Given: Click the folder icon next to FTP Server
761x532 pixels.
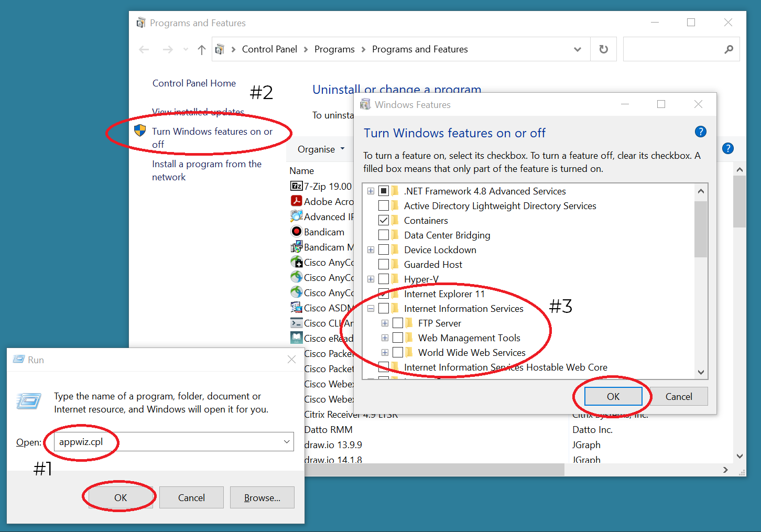Looking at the screenshot, I should (x=409, y=323).
